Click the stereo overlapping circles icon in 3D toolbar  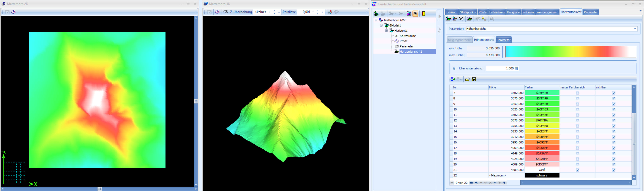[225, 12]
